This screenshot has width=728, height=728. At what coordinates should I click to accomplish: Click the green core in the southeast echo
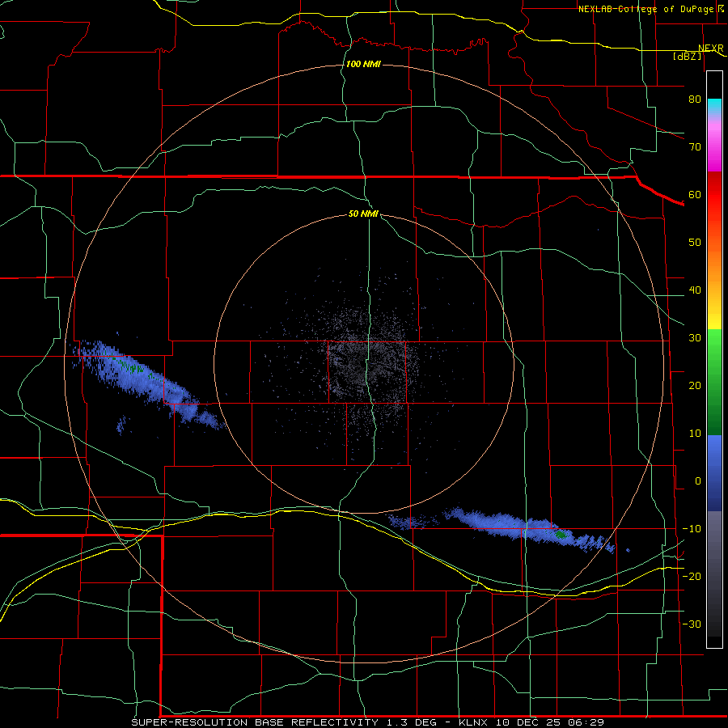pos(561,535)
